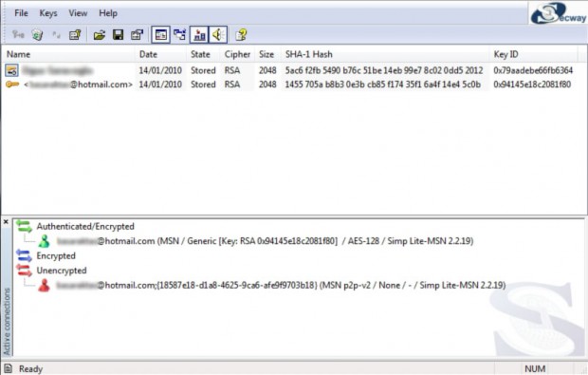The width and height of the screenshot is (588, 375).
Task: Click the status bar document icon
Action: (x=8, y=368)
